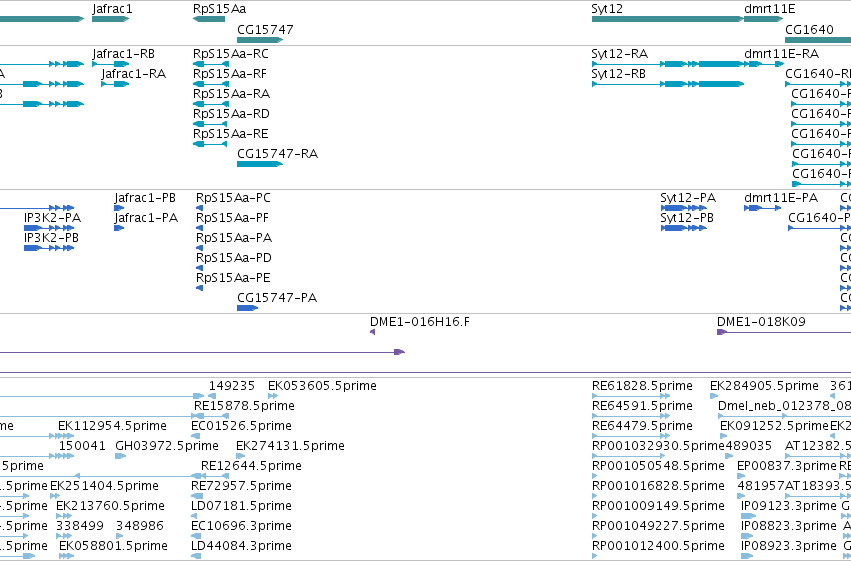Click EK274131.5prime EST label

click(290, 446)
